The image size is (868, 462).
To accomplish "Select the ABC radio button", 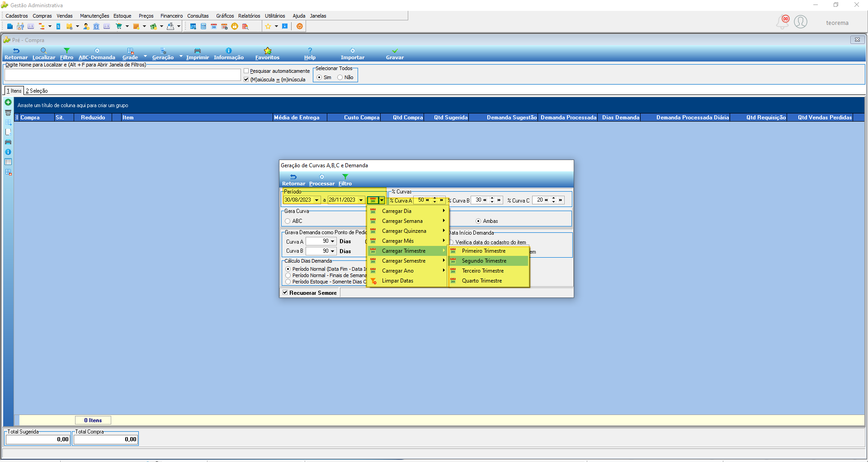I will 288,221.
